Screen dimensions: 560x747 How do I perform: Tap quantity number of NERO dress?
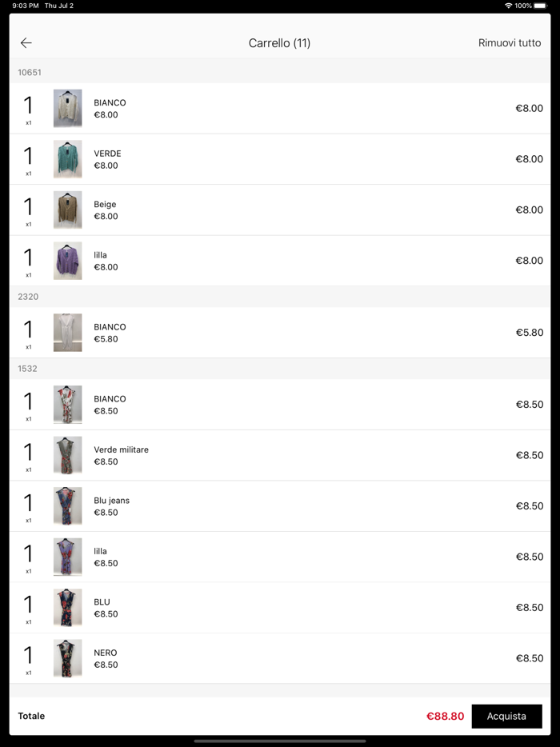click(28, 657)
